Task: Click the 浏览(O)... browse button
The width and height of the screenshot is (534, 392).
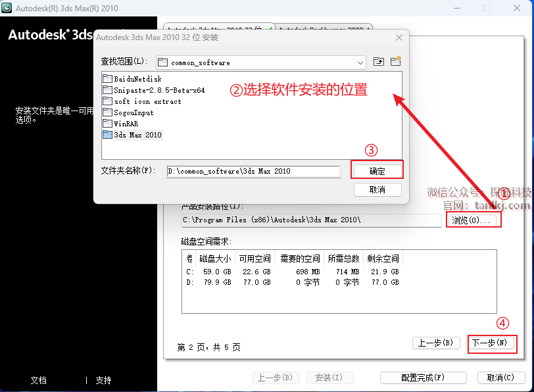Action: [x=471, y=220]
